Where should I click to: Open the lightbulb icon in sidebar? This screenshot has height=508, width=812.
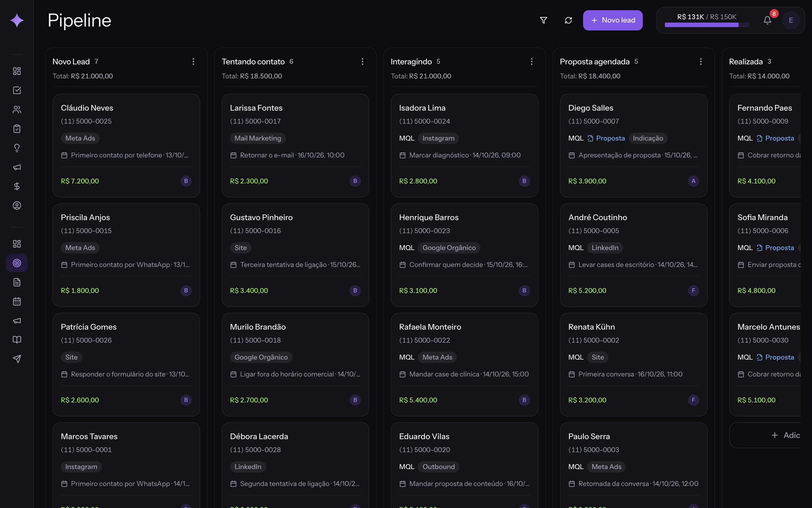(17, 148)
